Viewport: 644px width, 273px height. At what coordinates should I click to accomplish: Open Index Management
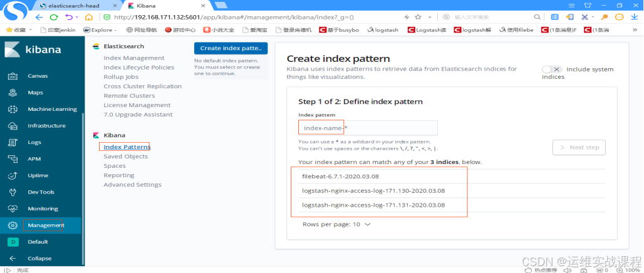(x=134, y=58)
